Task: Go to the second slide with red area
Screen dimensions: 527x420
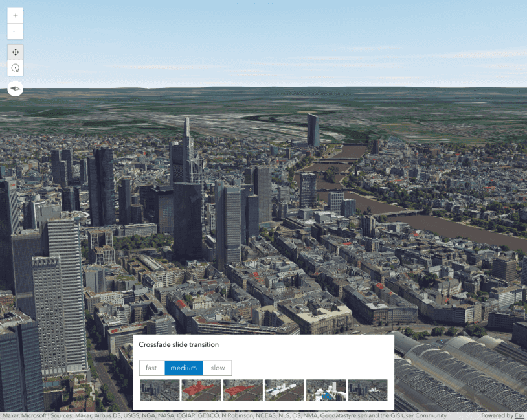Action: pyautogui.click(x=201, y=390)
